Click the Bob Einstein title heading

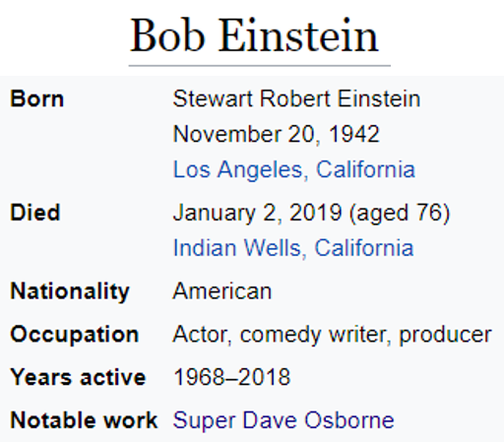tap(255, 35)
